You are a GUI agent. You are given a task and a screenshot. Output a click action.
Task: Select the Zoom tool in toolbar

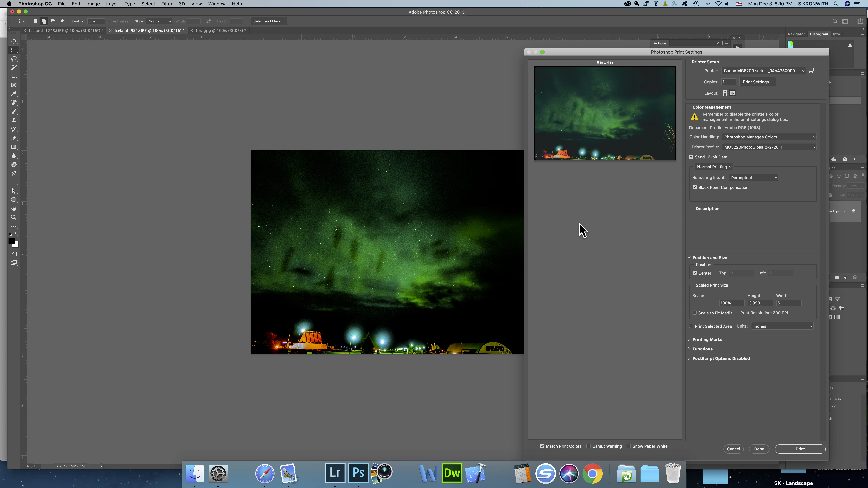click(x=14, y=217)
